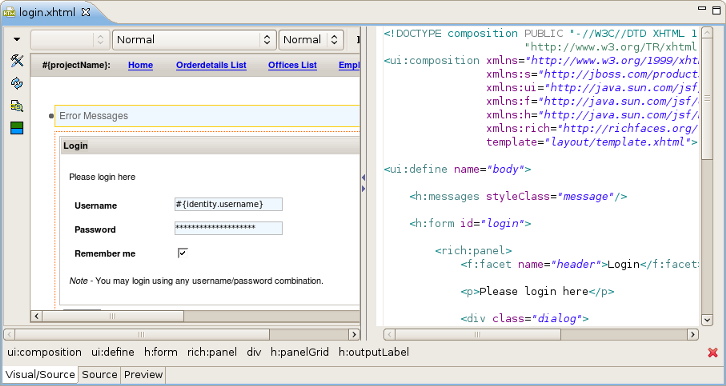This screenshot has width=726, height=386.
Task: Select the Login panel header
Action: (x=211, y=146)
